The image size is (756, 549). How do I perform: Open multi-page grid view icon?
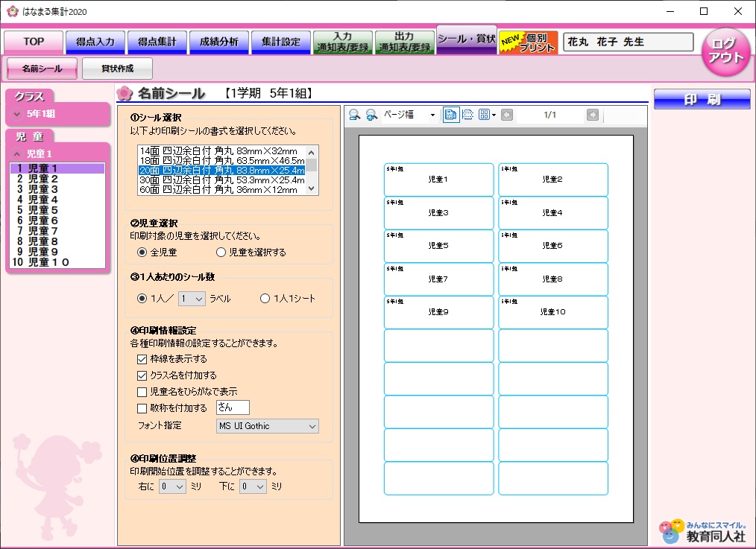(484, 115)
